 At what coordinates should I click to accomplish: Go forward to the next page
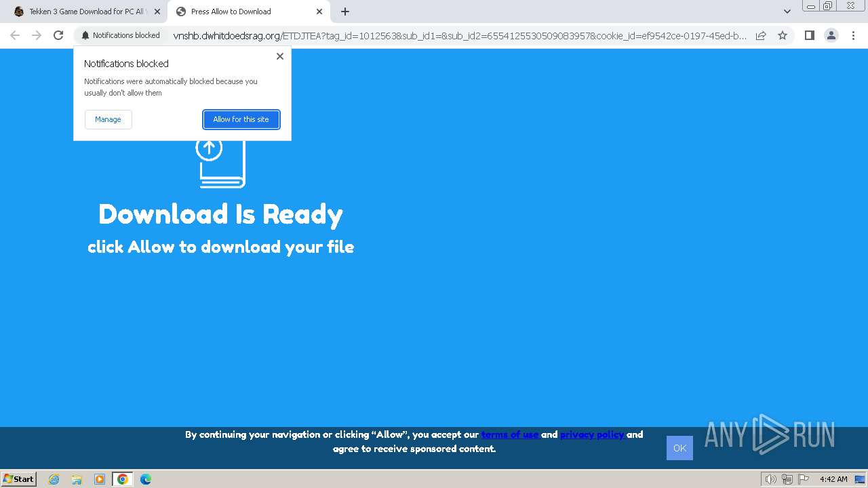[37, 35]
